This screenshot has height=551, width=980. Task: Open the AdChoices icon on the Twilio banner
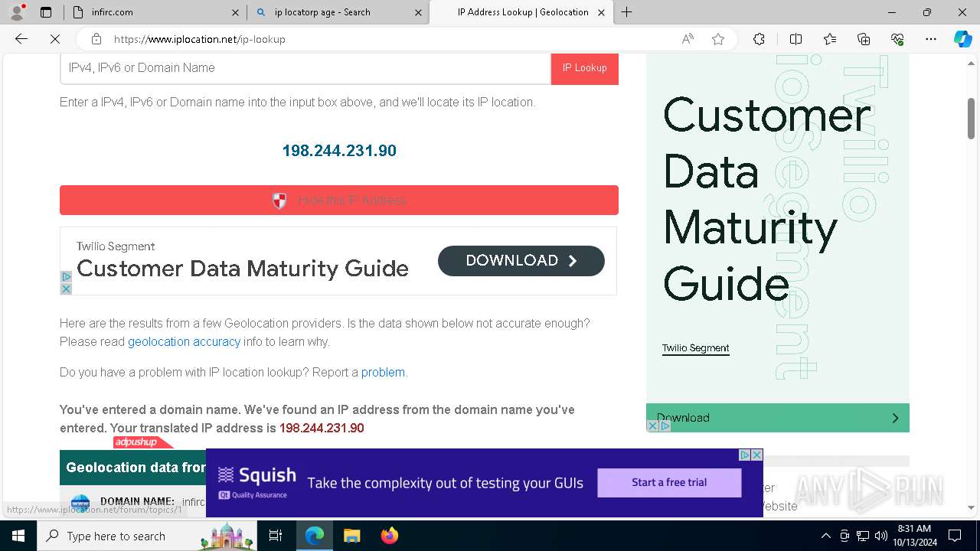click(66, 277)
